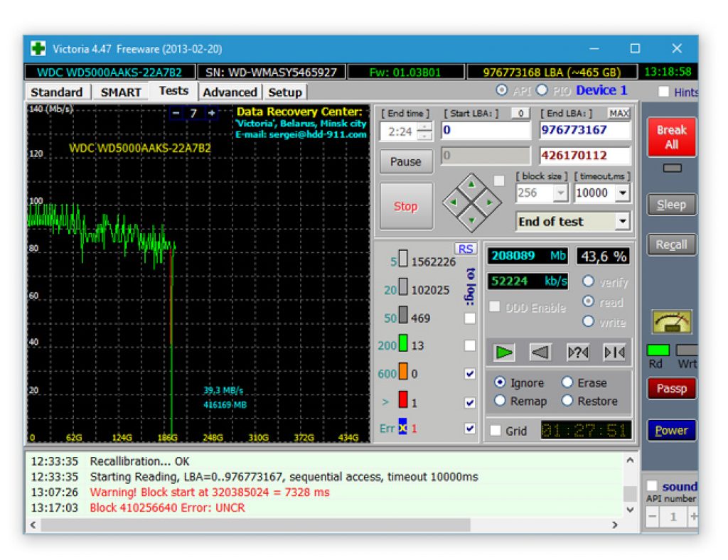The width and height of the screenshot is (728, 560).
Task: Select the Restore radio option
Action: tap(567, 400)
